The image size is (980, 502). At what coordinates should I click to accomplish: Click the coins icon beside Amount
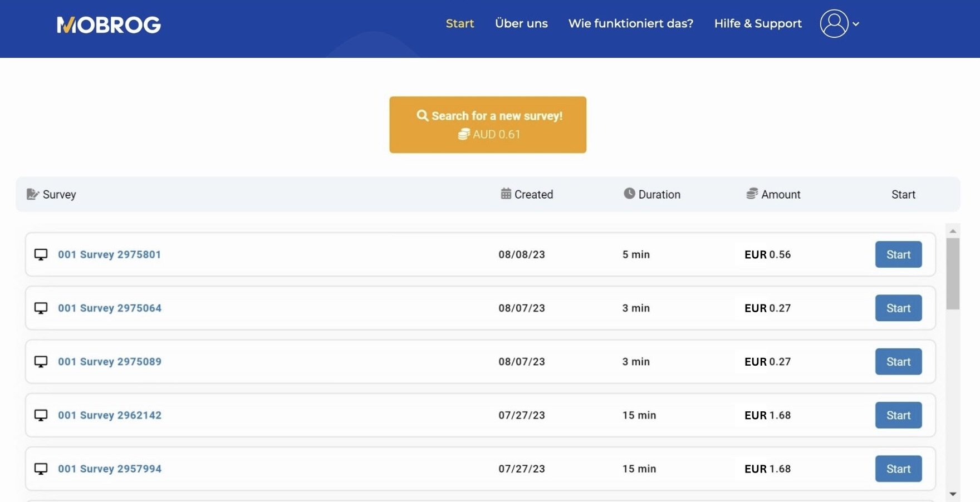click(x=752, y=194)
